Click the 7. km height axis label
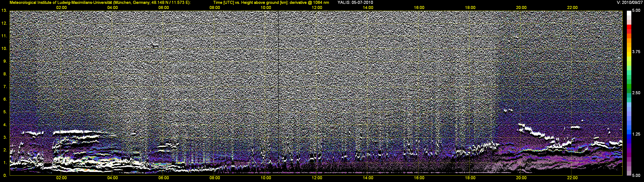This screenshot has width=644, height=182. coord(5,87)
